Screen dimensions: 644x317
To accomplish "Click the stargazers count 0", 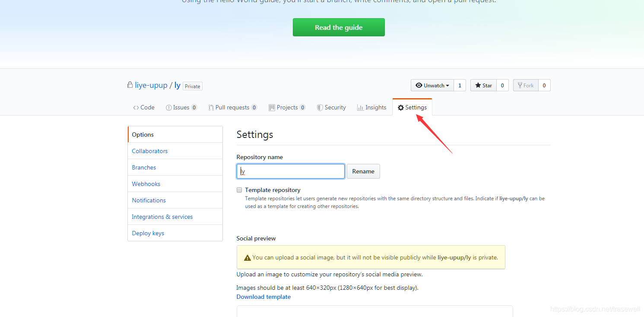I will click(x=502, y=85).
